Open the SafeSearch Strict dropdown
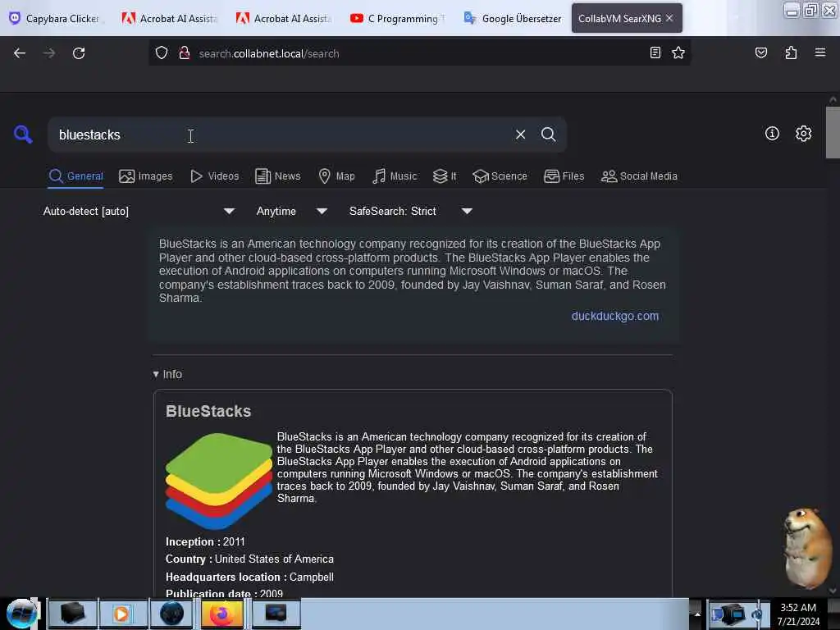 [x=410, y=211]
